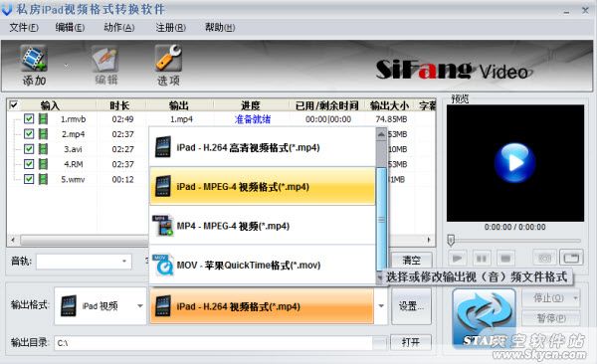The image size is (597, 364).
Task: Collapse the output format list arrow
Action: [x=381, y=305]
